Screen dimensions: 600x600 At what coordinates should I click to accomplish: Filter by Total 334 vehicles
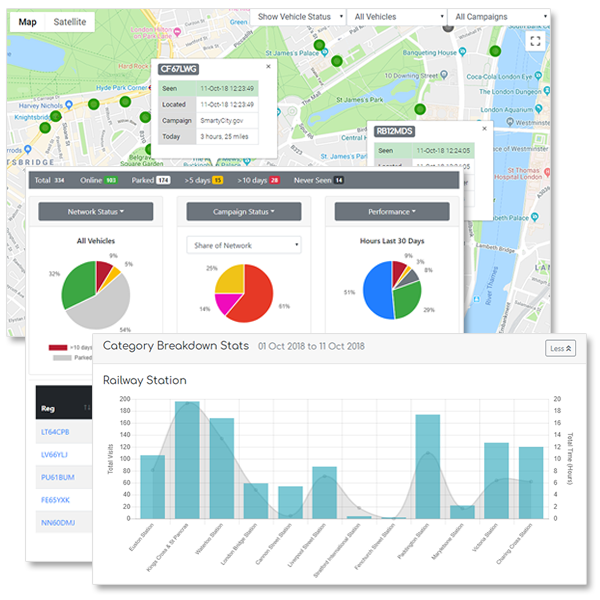point(50,180)
